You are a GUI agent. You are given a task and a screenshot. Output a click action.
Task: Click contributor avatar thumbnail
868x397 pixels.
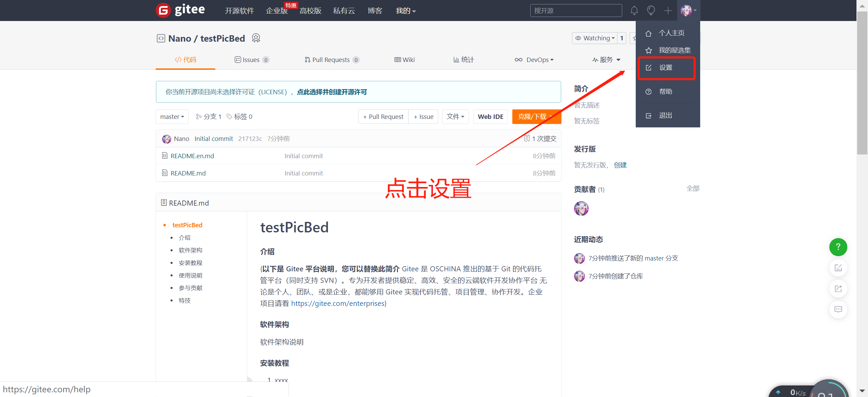tap(582, 209)
